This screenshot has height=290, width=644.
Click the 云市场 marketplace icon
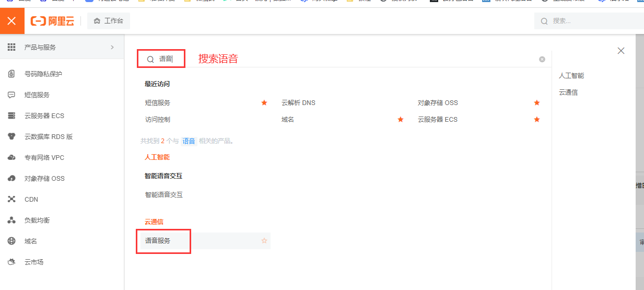click(11, 262)
